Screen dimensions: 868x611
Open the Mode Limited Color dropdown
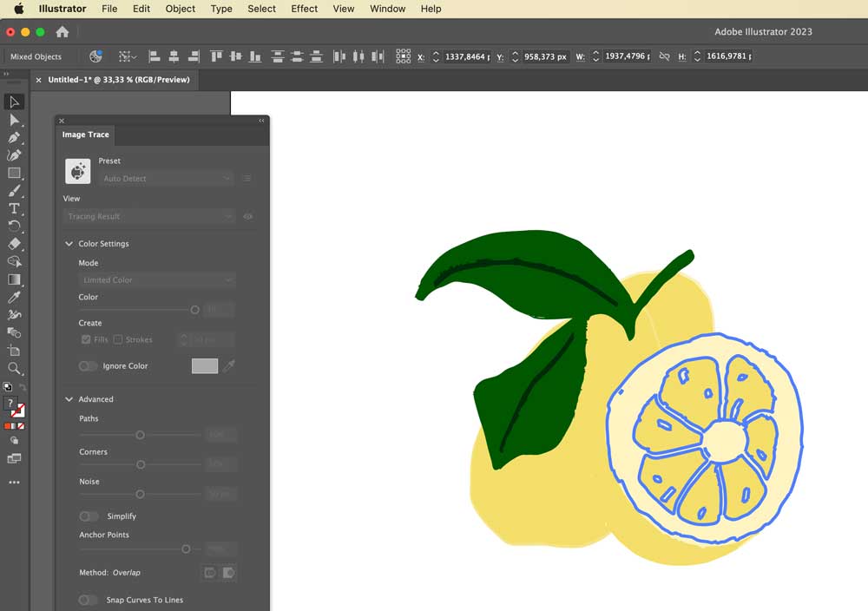156,280
